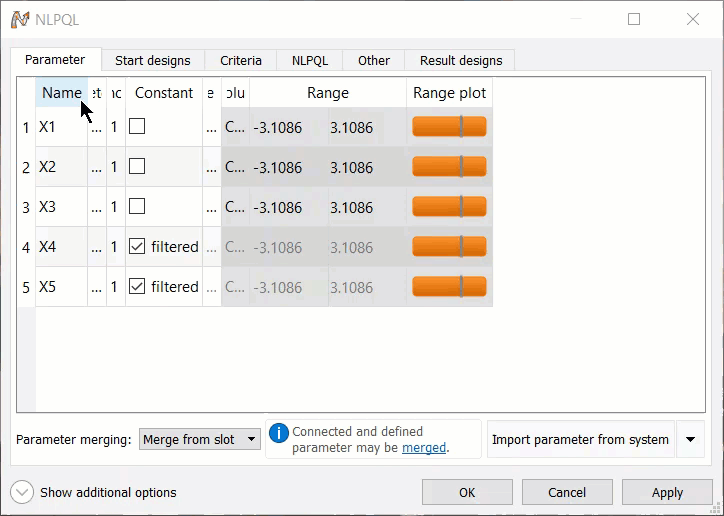Click the circular chevron beside Show additional options

pos(22,492)
